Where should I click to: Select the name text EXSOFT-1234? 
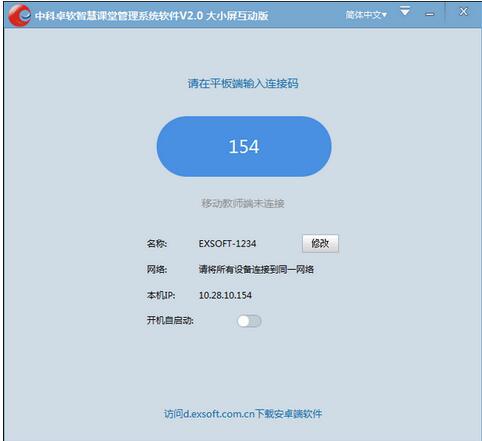tap(227, 244)
